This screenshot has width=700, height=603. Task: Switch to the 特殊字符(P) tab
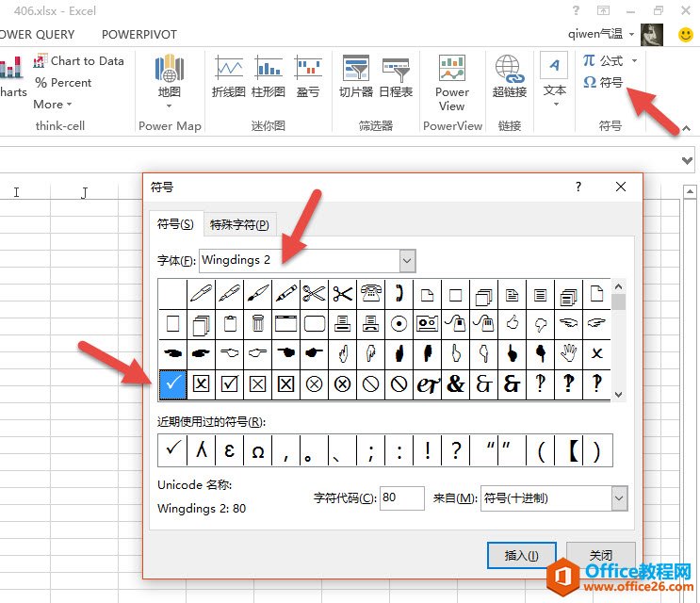point(239,224)
